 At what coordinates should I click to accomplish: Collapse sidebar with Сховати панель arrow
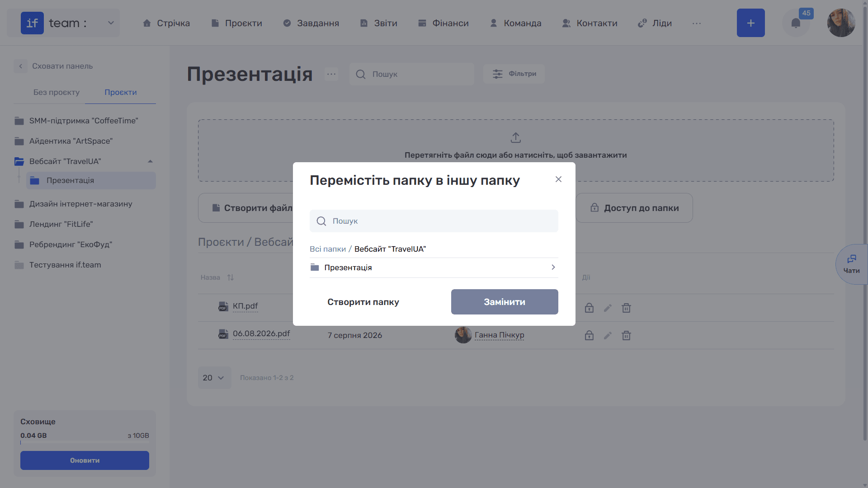pyautogui.click(x=20, y=66)
